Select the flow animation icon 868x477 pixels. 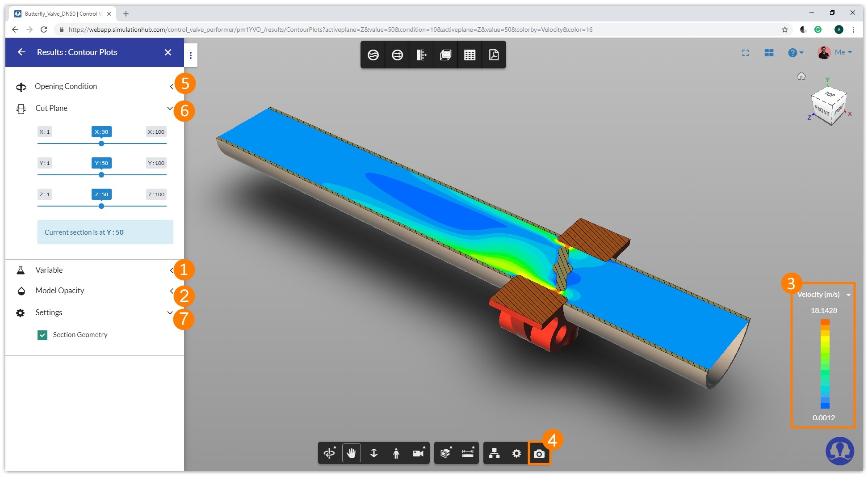397,55
